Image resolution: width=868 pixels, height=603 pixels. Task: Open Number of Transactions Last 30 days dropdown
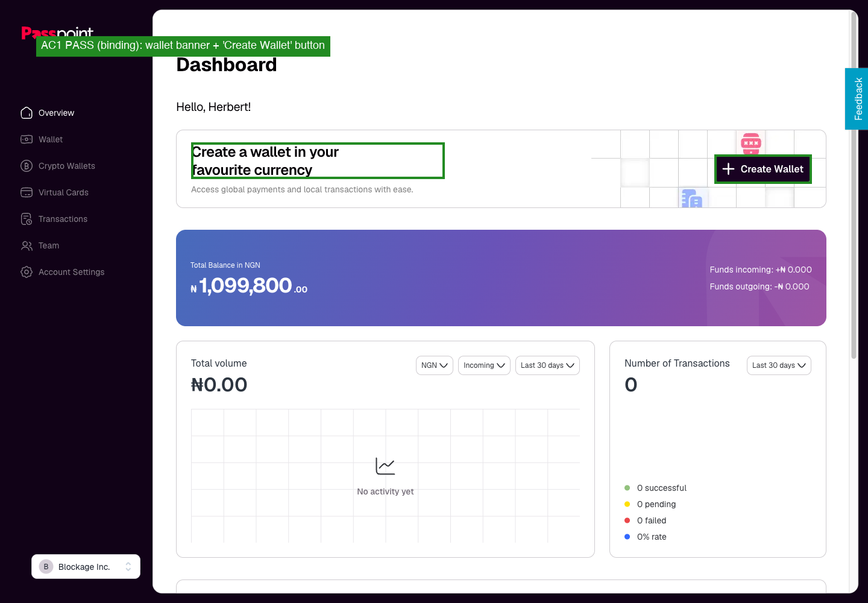779,365
